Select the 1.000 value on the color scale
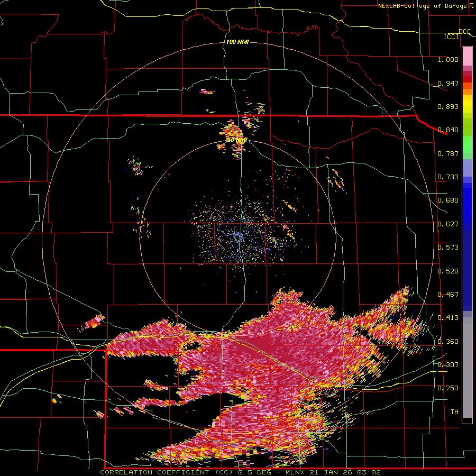476x476 pixels. (448, 59)
